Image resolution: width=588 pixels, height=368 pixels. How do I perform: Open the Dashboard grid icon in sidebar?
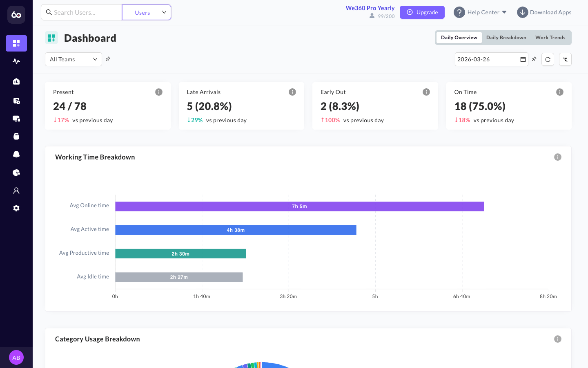[16, 43]
